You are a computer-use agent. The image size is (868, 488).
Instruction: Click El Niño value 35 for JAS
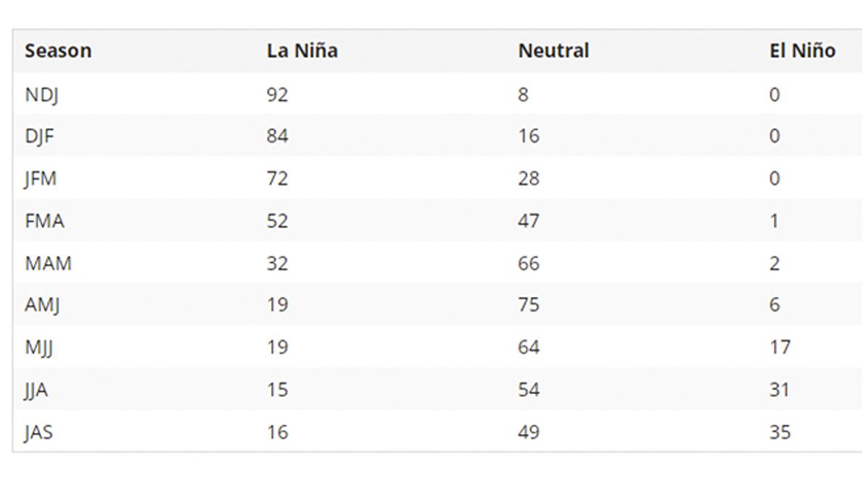[x=780, y=432]
